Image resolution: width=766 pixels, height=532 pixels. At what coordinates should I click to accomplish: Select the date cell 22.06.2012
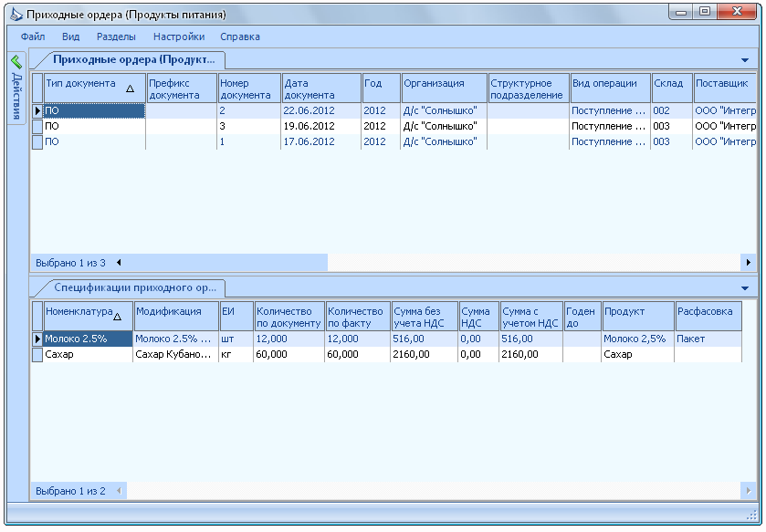(321, 110)
